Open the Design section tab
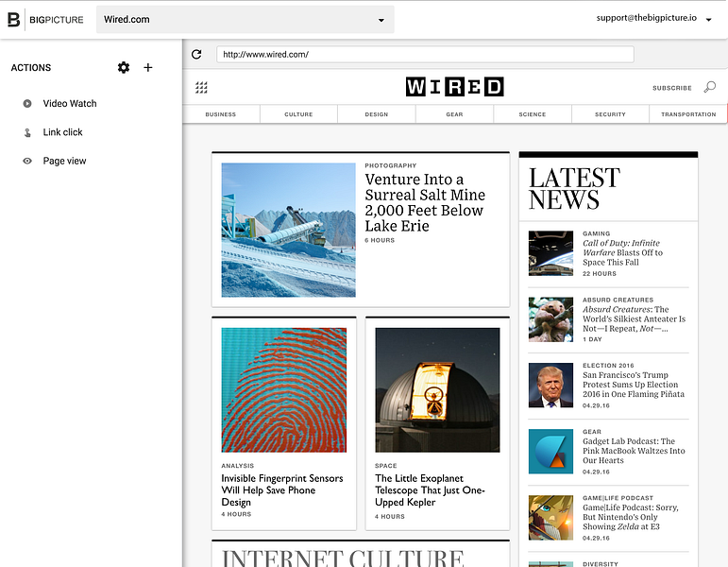 377,114
